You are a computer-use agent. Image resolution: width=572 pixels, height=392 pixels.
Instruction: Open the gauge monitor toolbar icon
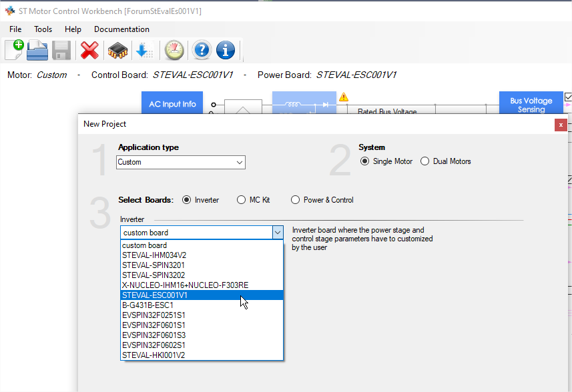(x=174, y=50)
